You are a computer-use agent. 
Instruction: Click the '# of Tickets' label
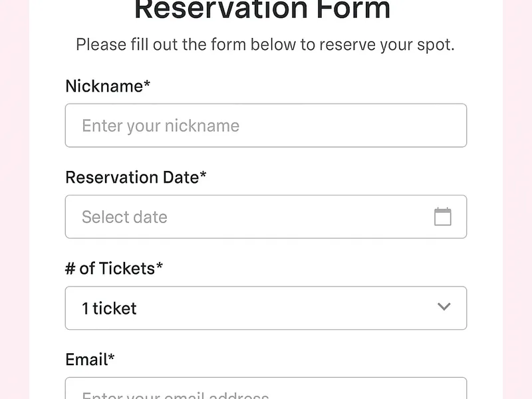[x=110, y=268]
